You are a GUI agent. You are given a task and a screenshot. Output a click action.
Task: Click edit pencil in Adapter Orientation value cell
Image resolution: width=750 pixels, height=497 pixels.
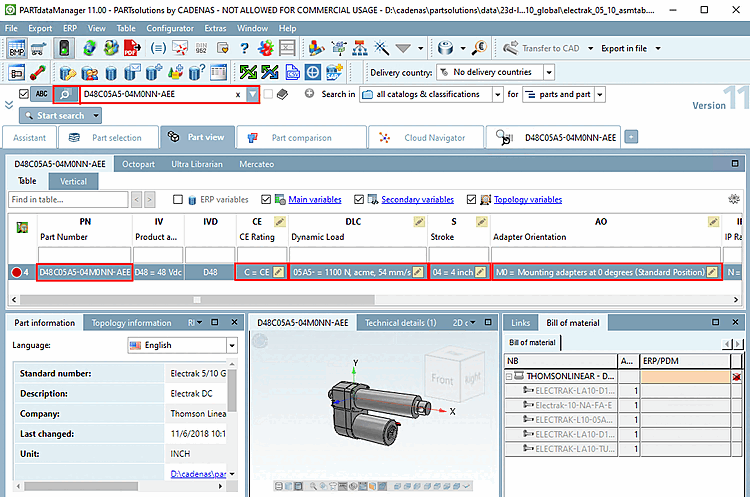pyautogui.click(x=712, y=272)
